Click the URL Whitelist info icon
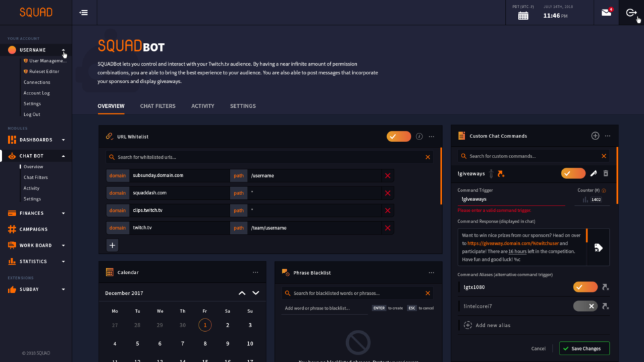This screenshot has height=362, width=644. 419,137
